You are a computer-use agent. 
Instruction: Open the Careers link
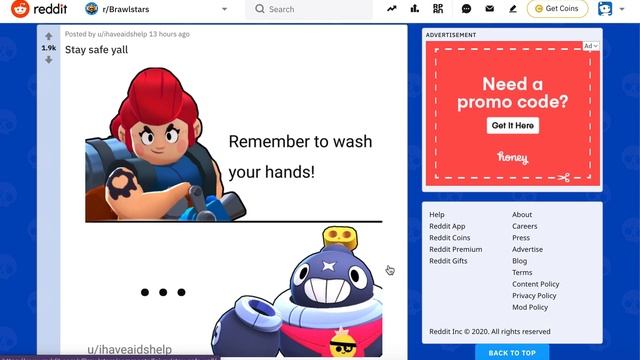tap(524, 226)
